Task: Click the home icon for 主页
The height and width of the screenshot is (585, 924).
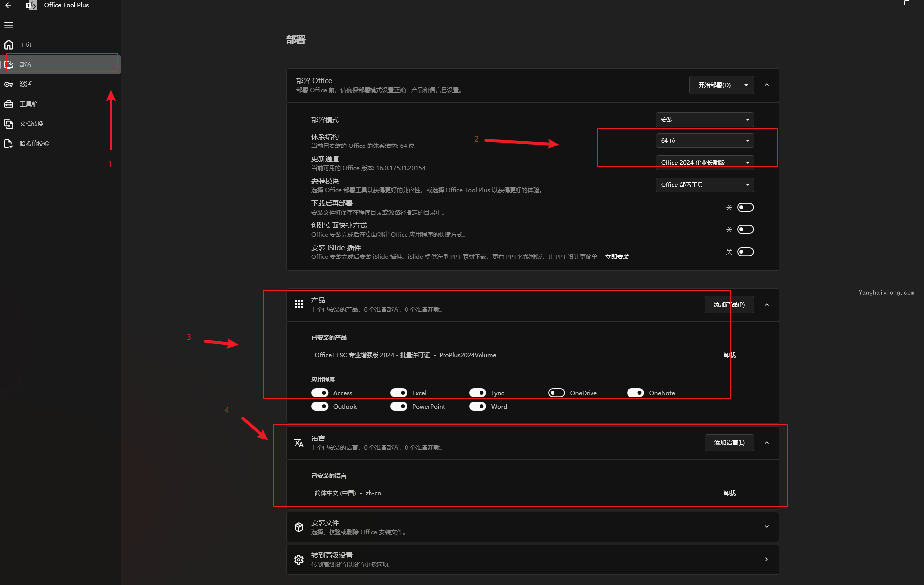Action: coord(9,45)
